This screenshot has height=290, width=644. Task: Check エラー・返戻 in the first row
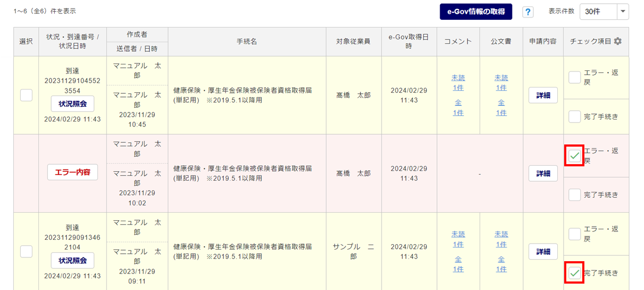[x=575, y=78]
